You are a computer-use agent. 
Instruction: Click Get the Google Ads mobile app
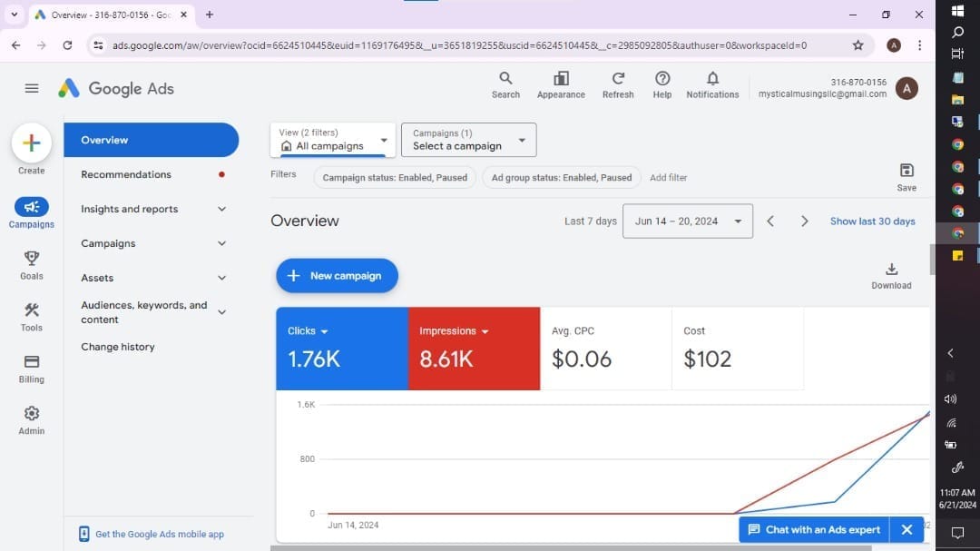click(x=152, y=534)
